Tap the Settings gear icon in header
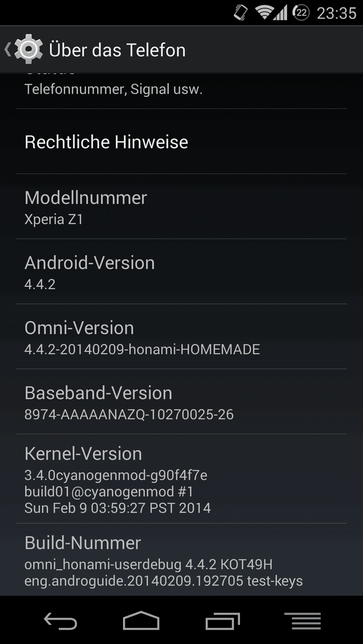This screenshot has width=363, height=644. coord(29,49)
